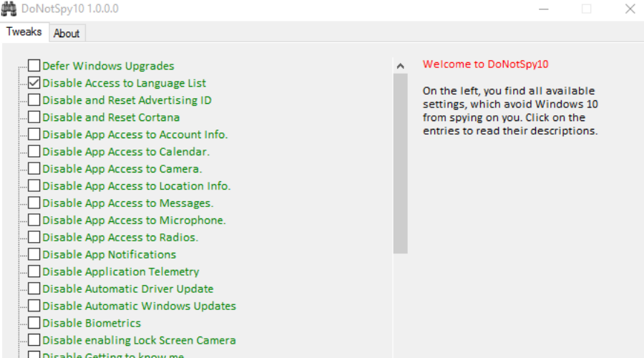The height and width of the screenshot is (358, 644).
Task: Check Disable App Access to Messages checkbox
Action: (x=34, y=203)
